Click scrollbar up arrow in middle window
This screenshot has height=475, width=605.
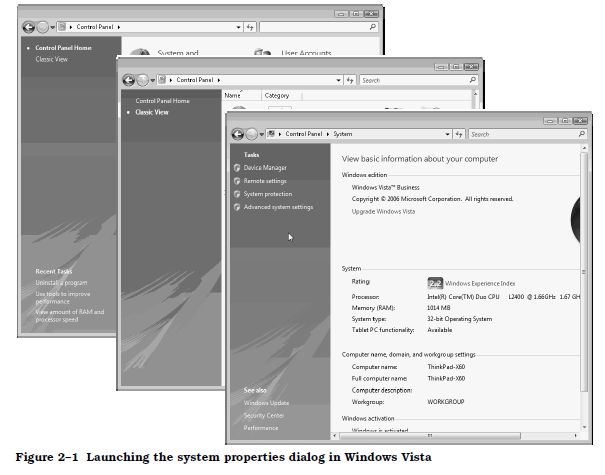[475, 94]
